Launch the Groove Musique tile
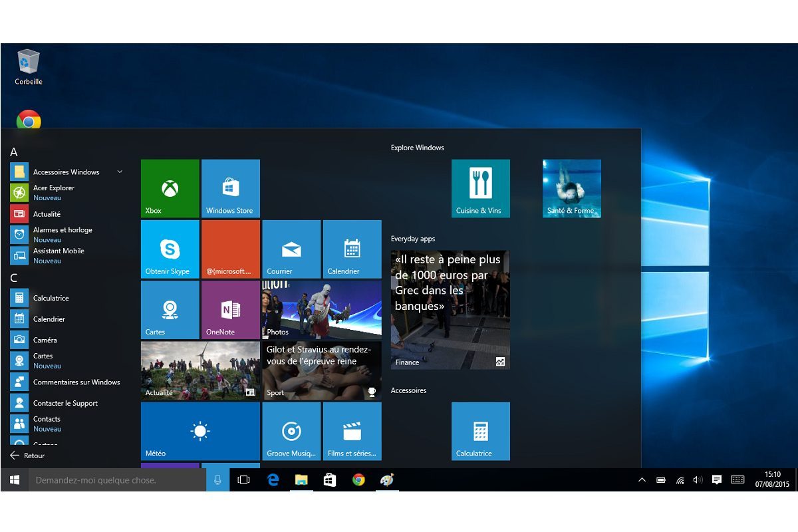Screen dimensions: 798x532 click(x=291, y=431)
